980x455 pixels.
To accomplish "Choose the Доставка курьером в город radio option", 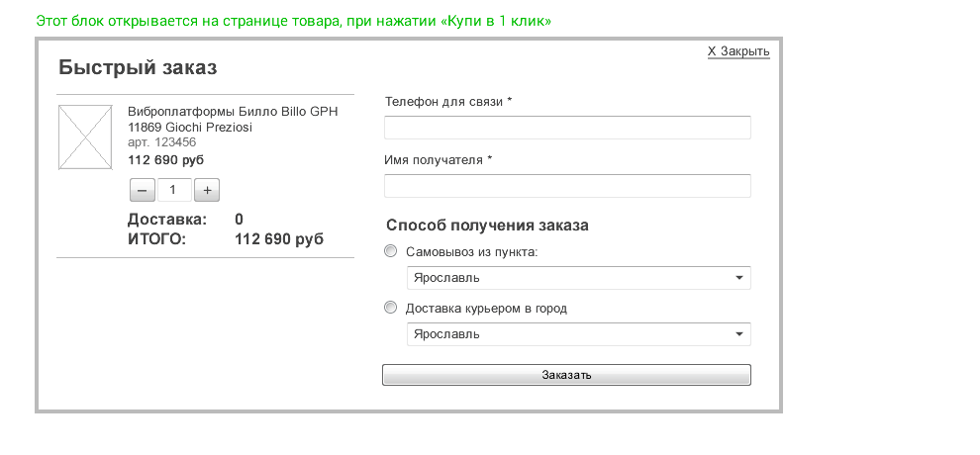I will (390, 308).
